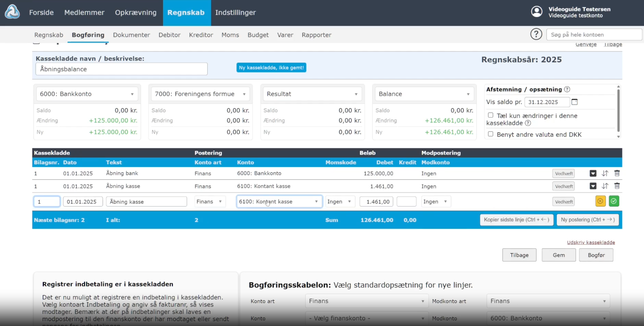Check Benyt andre valuta end DKK
Image resolution: width=644 pixels, height=326 pixels.
click(x=490, y=134)
